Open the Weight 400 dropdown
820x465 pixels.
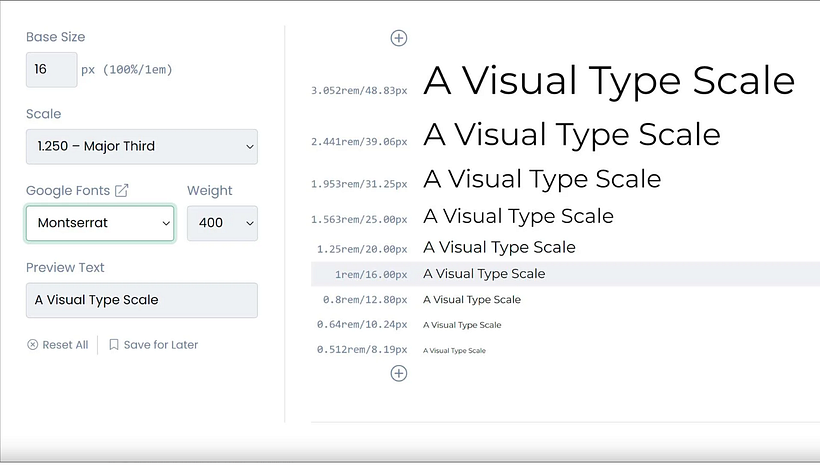click(222, 223)
